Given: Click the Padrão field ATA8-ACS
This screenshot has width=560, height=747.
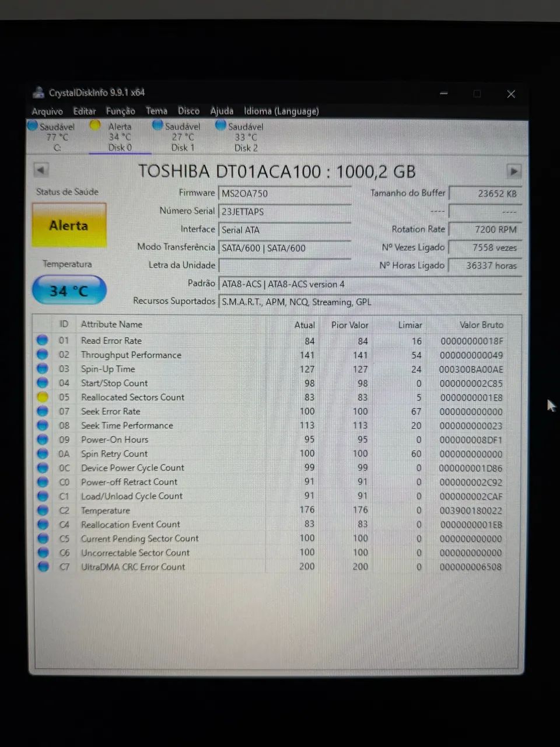Looking at the screenshot, I should pyautogui.click(x=370, y=284).
